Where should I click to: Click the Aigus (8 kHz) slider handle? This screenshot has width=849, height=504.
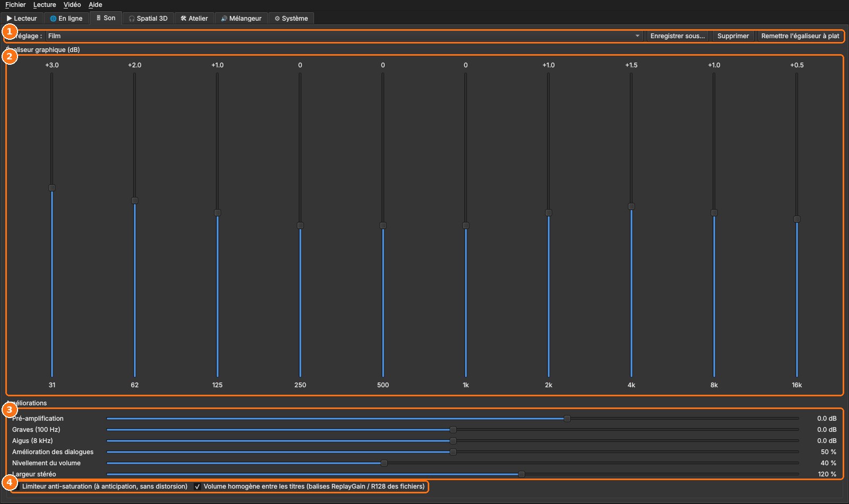click(x=453, y=441)
